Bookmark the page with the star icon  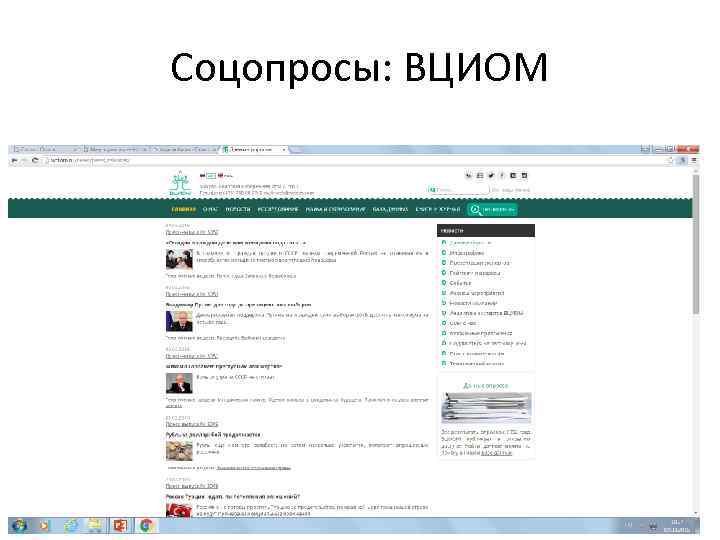tap(670, 160)
